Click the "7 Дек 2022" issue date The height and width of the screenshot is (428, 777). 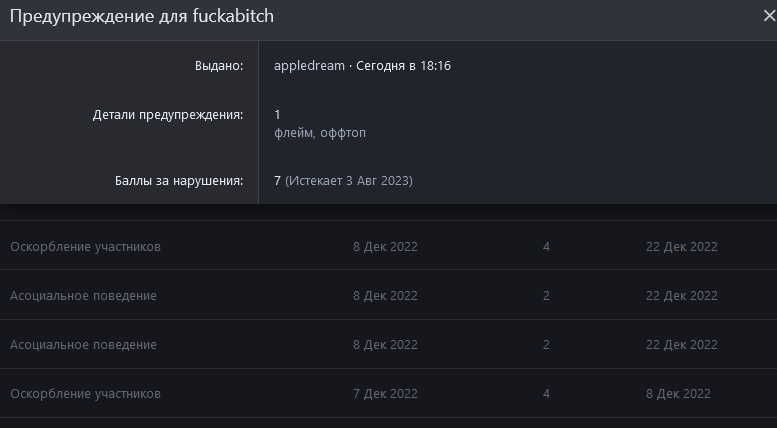pyautogui.click(x=385, y=394)
